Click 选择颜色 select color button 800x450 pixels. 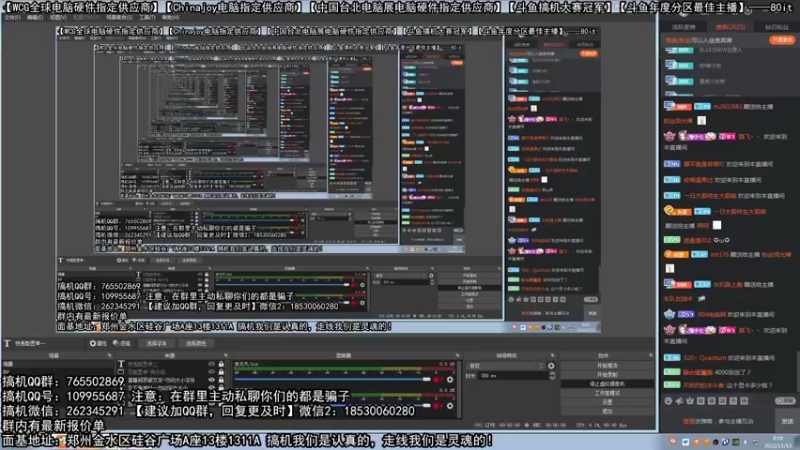pos(196,343)
